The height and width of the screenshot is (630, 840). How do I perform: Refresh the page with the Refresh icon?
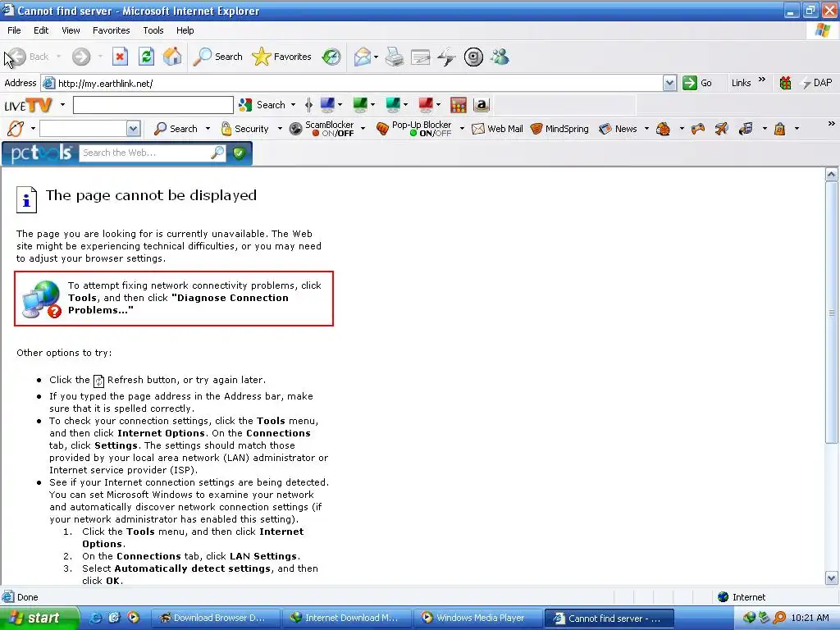(146, 57)
